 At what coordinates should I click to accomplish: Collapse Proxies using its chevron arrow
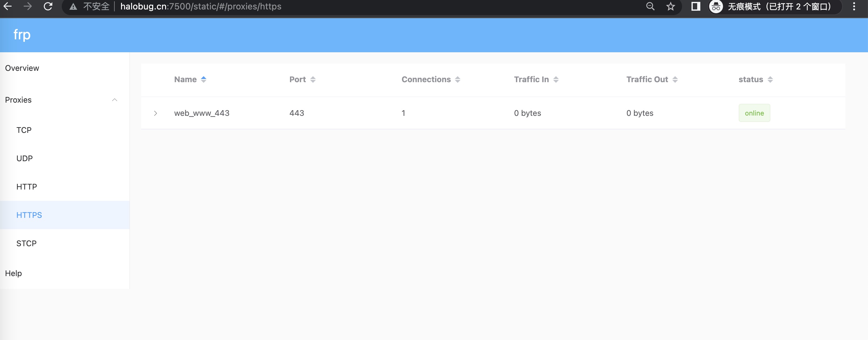(x=114, y=100)
